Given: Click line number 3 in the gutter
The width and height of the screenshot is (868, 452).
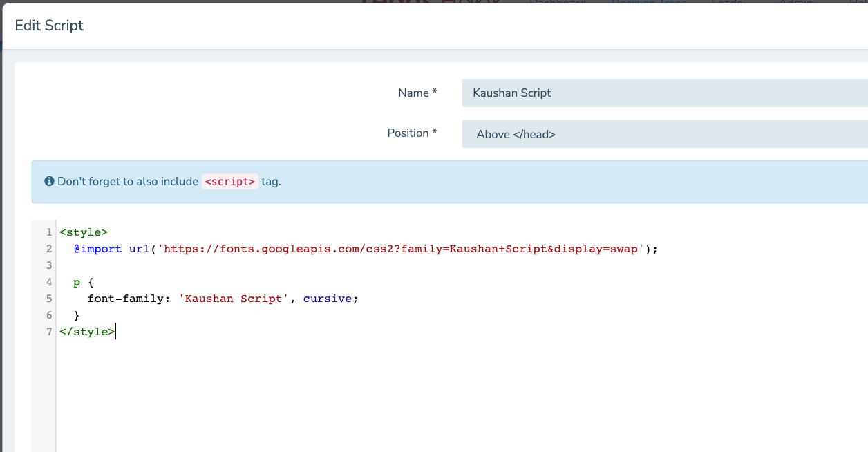Looking at the screenshot, I should pos(49,265).
